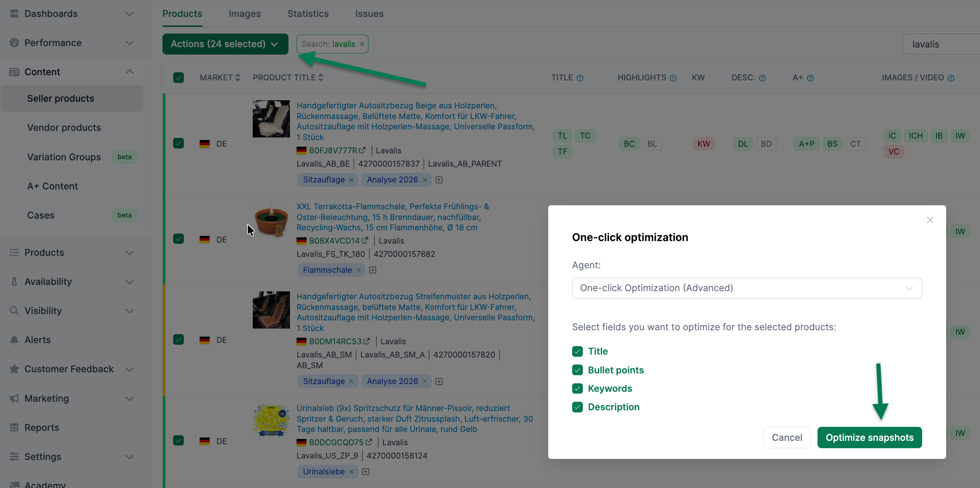
Task: Click the Cancel button
Action: [x=786, y=438]
